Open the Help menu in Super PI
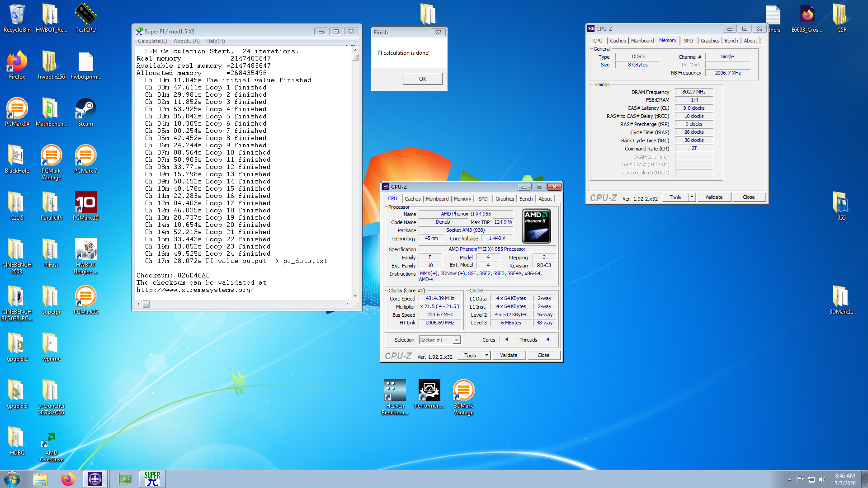The image size is (868, 488). (215, 41)
